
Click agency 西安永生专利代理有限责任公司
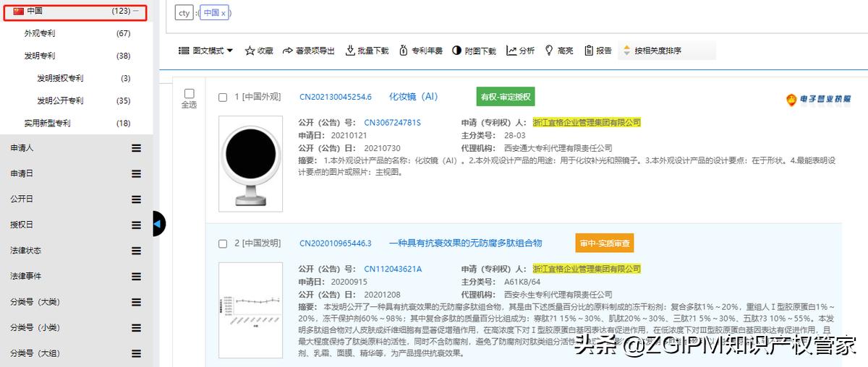point(558,295)
